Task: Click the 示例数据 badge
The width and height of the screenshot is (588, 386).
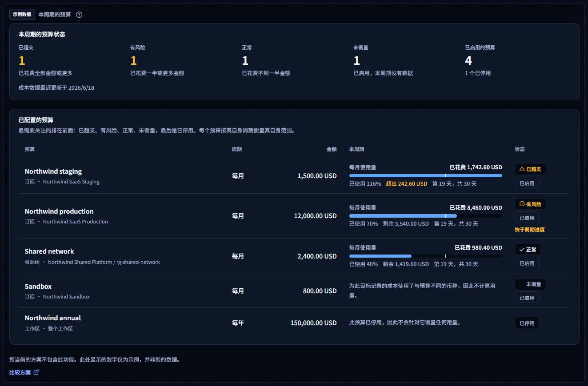Action: point(22,14)
